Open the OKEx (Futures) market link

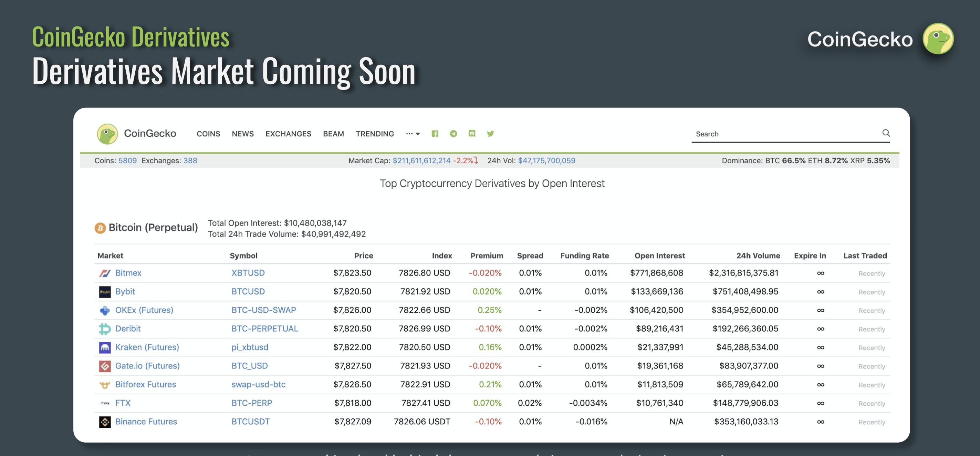pyautogui.click(x=144, y=310)
